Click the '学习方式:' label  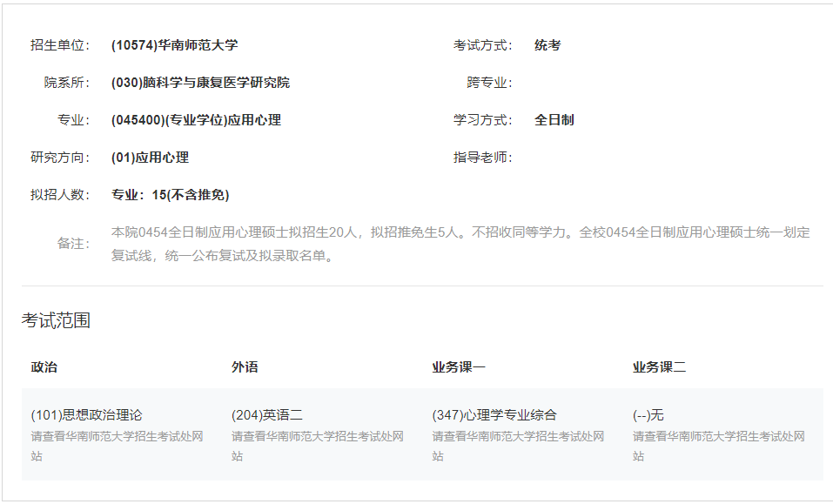click(x=483, y=120)
